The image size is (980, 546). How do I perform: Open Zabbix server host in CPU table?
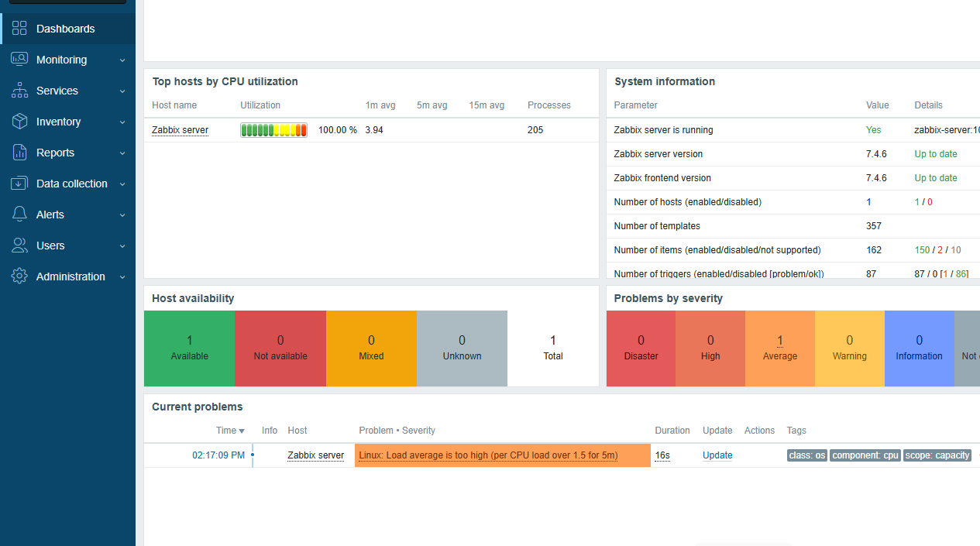click(180, 130)
